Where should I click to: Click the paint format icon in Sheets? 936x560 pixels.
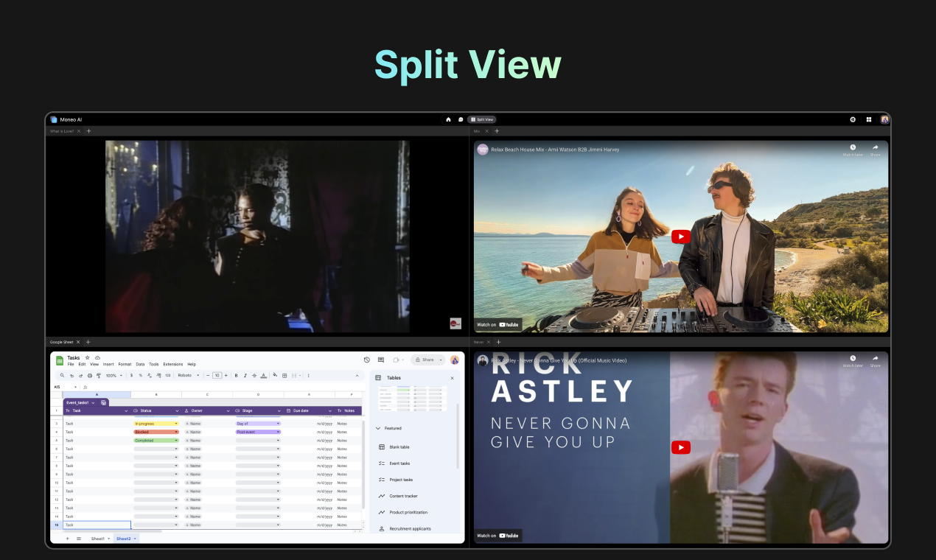coord(99,375)
